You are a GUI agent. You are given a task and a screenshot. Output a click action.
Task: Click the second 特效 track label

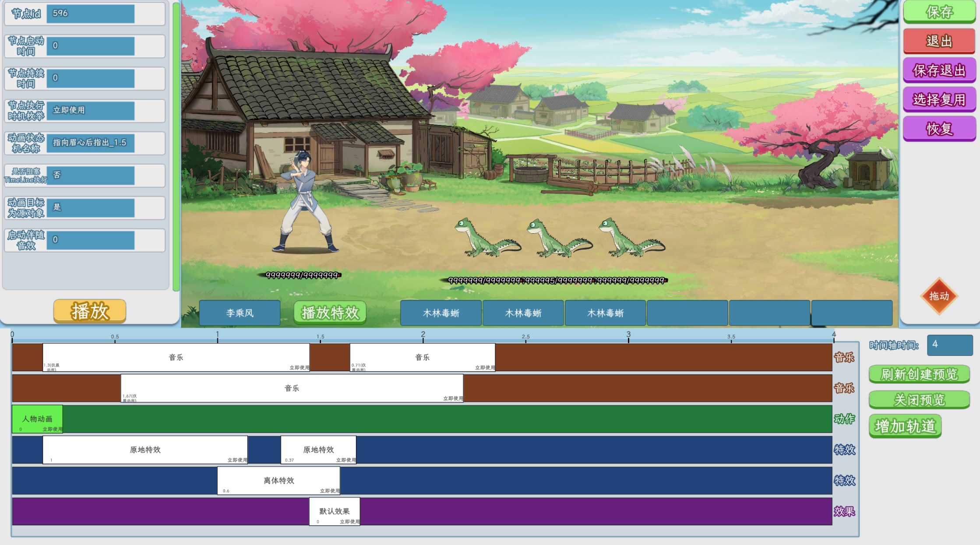click(x=844, y=481)
